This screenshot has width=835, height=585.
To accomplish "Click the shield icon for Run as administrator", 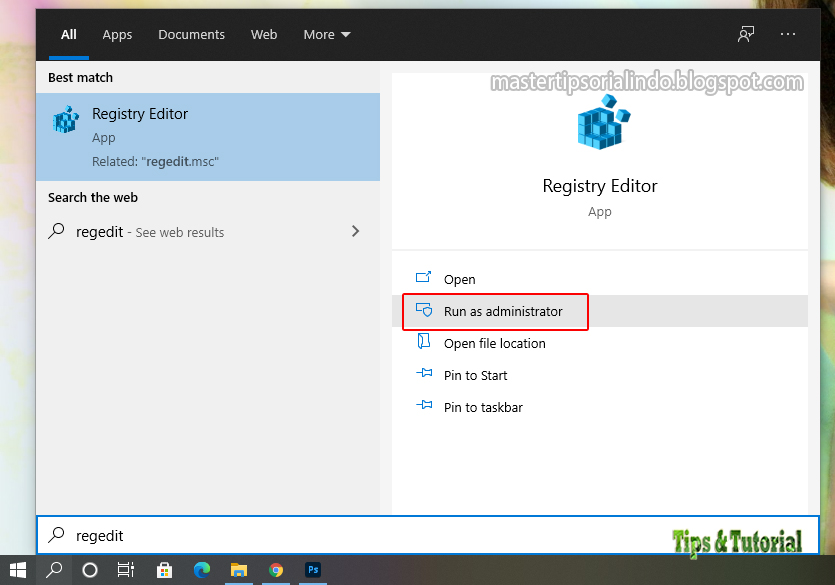I will click(424, 309).
